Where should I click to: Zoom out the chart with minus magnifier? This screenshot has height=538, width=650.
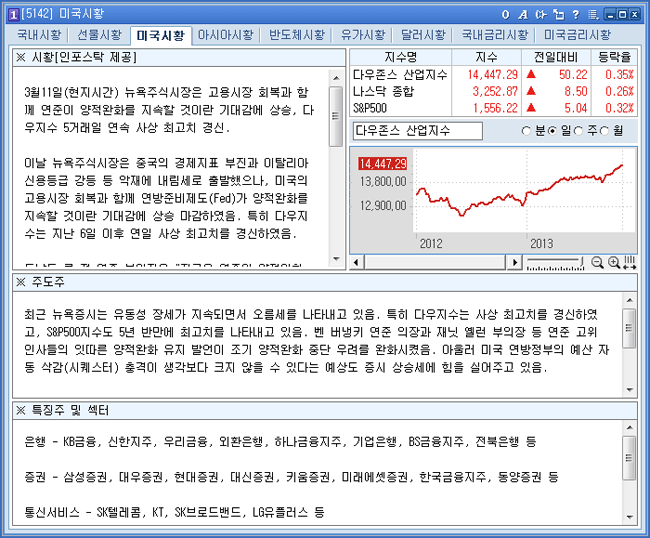click(598, 262)
